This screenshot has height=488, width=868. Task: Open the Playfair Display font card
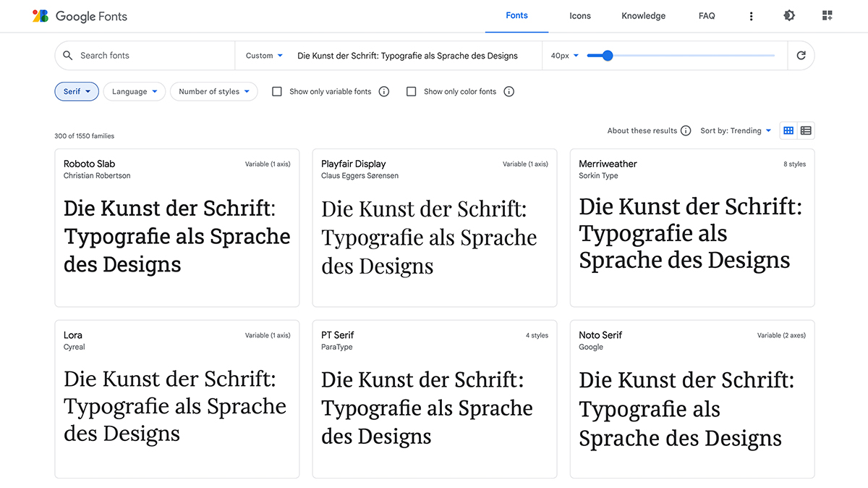435,228
